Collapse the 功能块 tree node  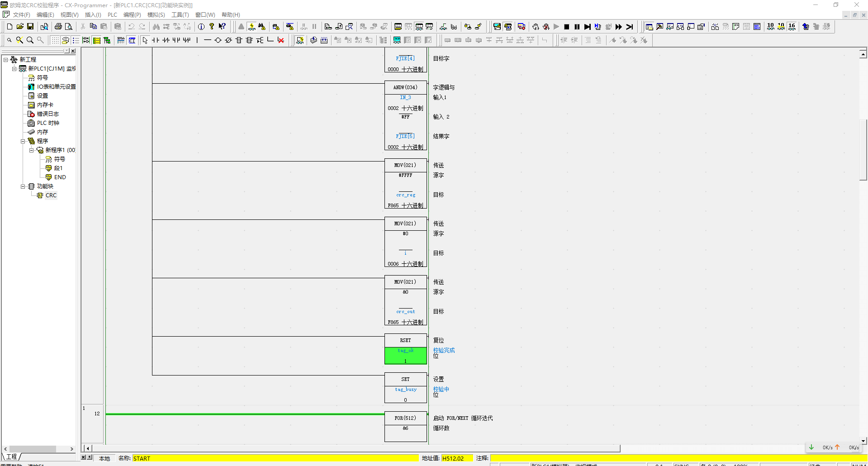coord(23,186)
